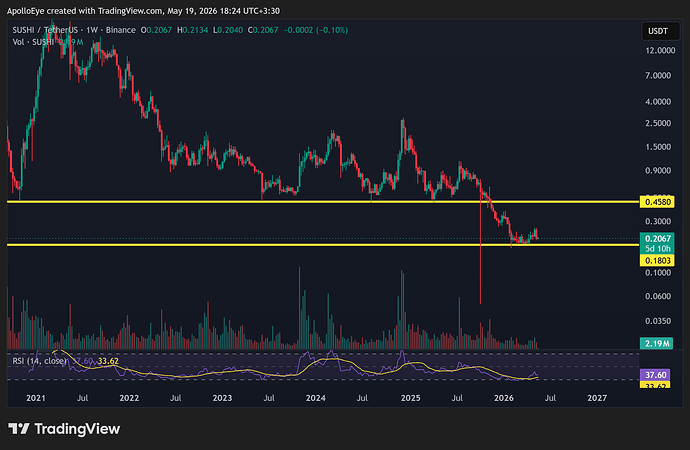Select the yellow 0.4580 price line label
This screenshot has height=450, width=690.
[x=657, y=202]
